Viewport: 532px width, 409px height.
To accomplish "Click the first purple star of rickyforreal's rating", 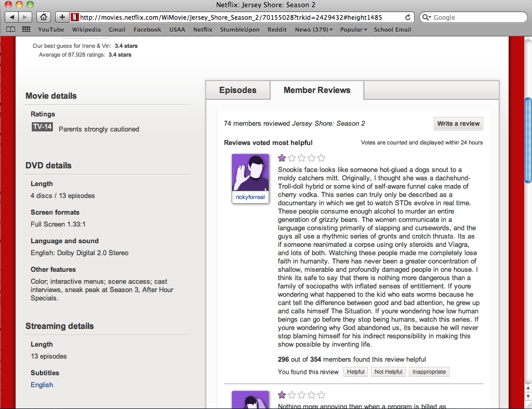I will pyautogui.click(x=282, y=158).
